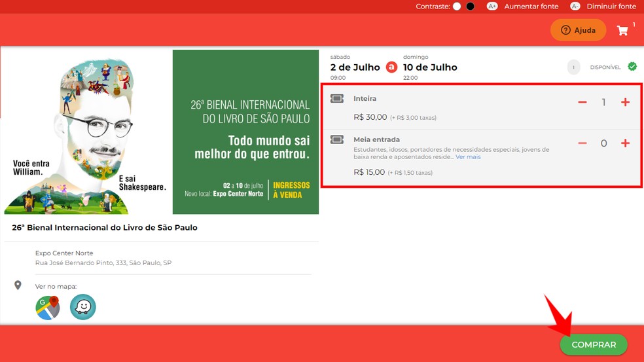Open the shopping cart icon
Image resolution: width=644 pixels, height=362 pixels.
pos(622,31)
